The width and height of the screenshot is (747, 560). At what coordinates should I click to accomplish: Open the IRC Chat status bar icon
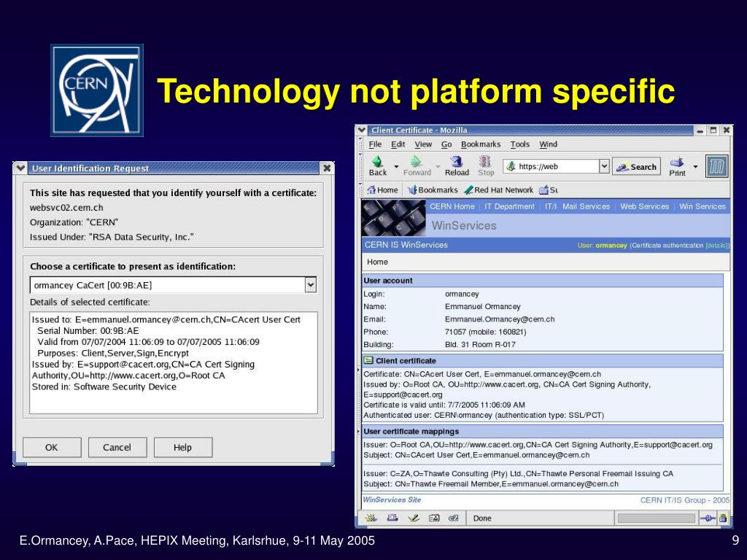tap(454, 518)
